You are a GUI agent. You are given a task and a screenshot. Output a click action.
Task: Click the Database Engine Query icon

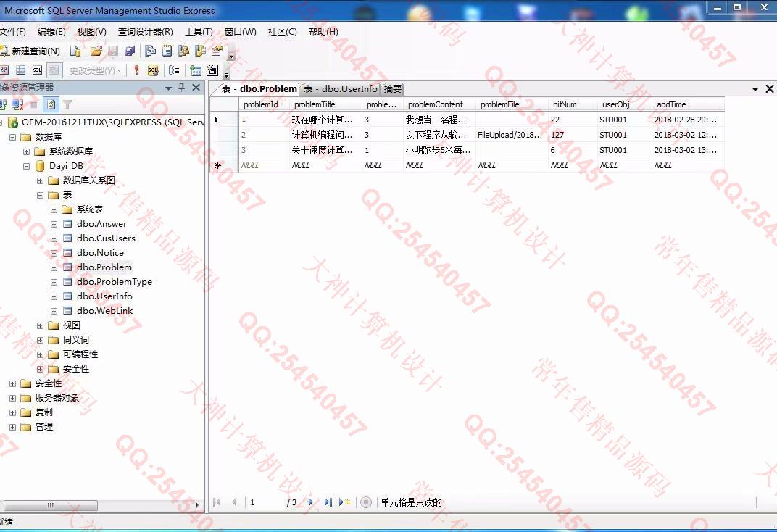click(75, 51)
